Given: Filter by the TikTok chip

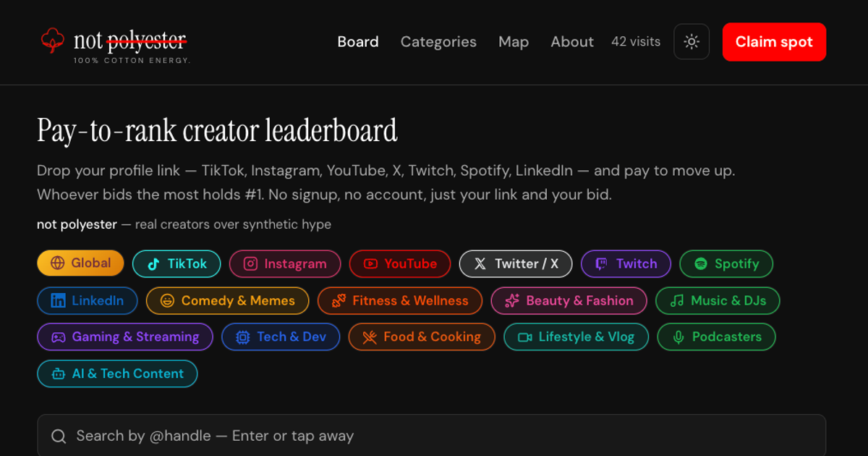Looking at the screenshot, I should 176,263.
